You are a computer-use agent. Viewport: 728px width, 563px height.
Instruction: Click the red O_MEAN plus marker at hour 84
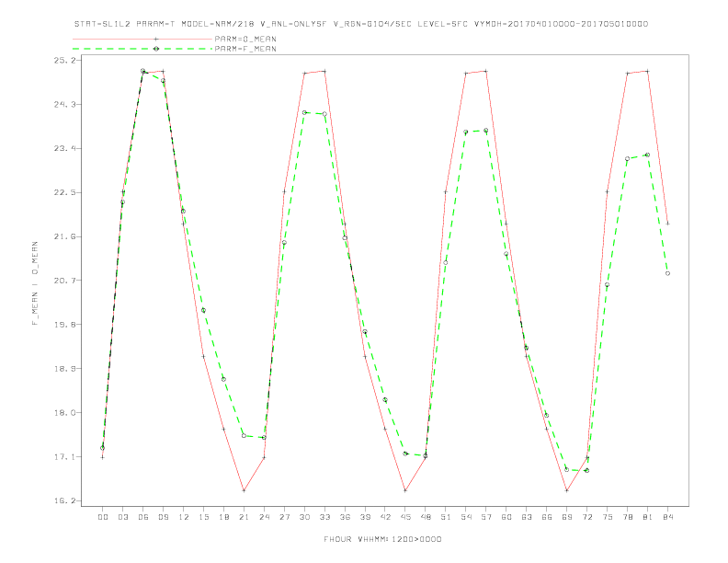667,224
